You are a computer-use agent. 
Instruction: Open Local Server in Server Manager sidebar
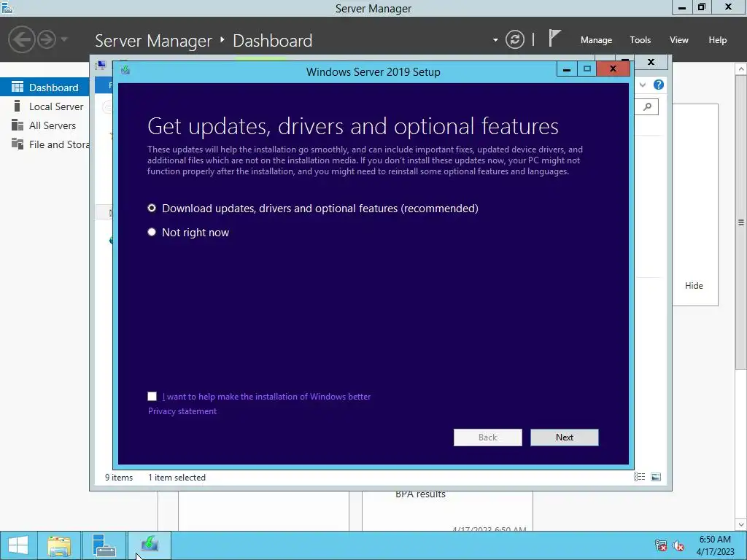pos(44,106)
